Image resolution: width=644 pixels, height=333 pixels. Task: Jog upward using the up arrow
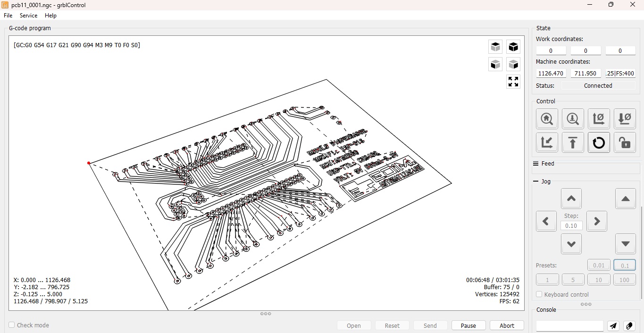(x=571, y=198)
